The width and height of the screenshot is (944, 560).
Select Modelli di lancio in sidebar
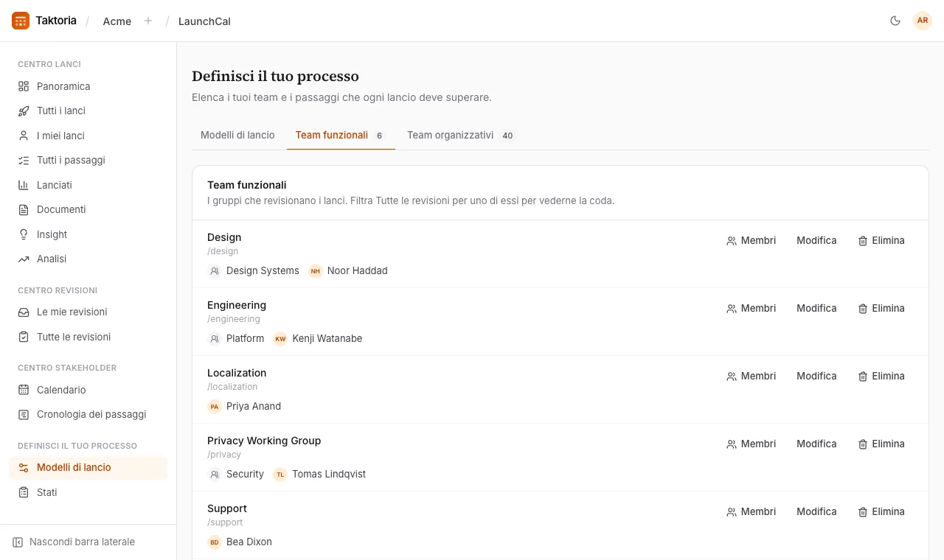coord(88,467)
